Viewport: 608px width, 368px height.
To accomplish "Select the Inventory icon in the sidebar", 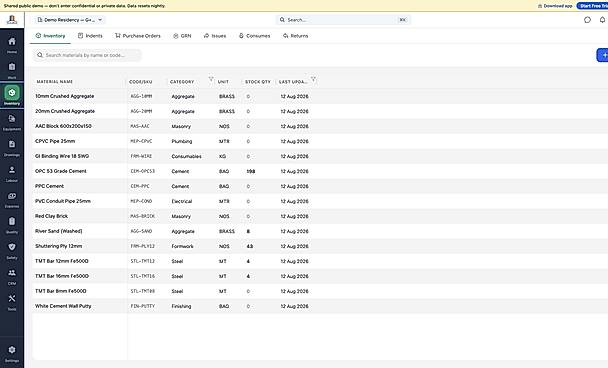I will tap(12, 93).
